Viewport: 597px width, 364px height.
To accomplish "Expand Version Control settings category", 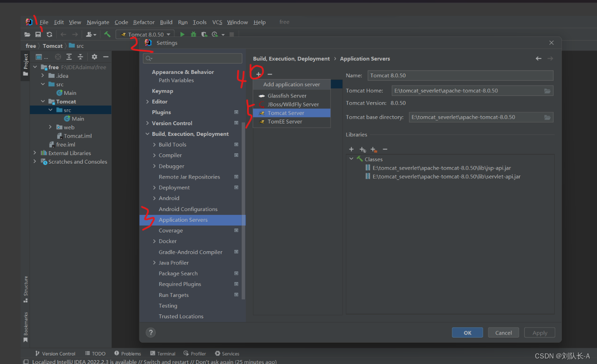I will pyautogui.click(x=148, y=123).
